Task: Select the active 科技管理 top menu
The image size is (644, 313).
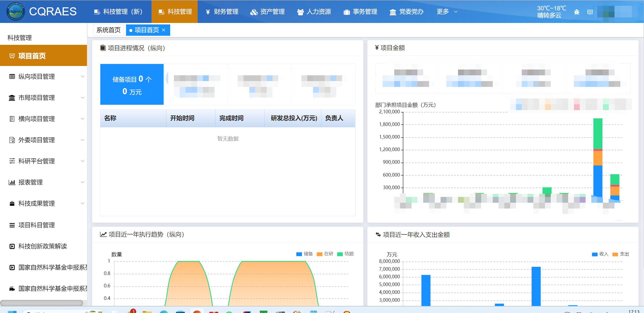Action: pyautogui.click(x=175, y=12)
